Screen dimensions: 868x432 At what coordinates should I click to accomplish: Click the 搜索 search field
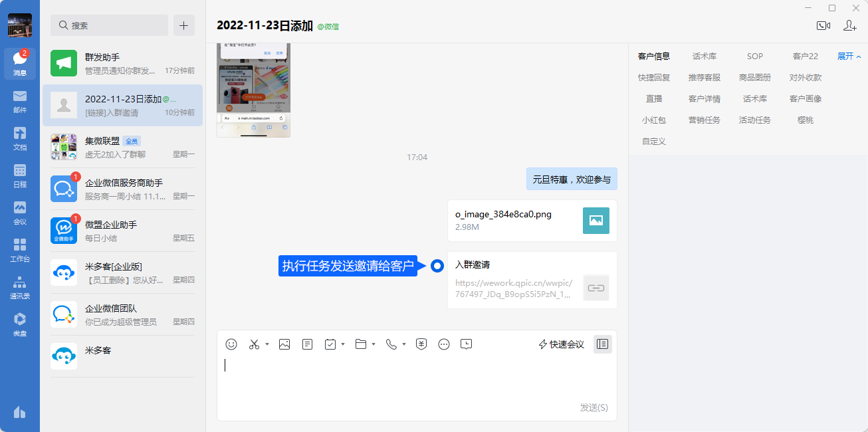click(109, 25)
